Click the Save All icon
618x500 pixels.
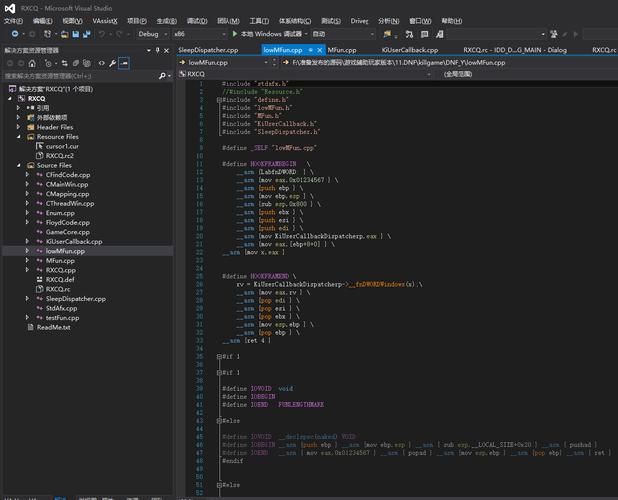[86, 34]
